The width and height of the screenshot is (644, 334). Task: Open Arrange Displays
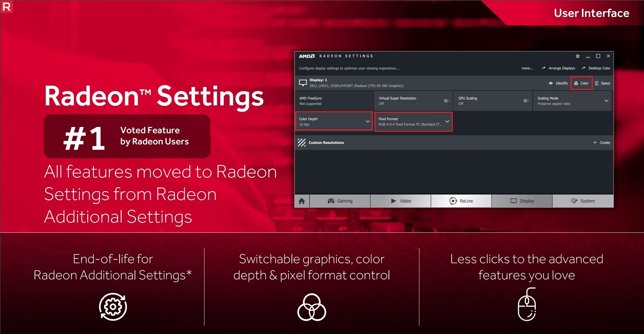tap(558, 68)
